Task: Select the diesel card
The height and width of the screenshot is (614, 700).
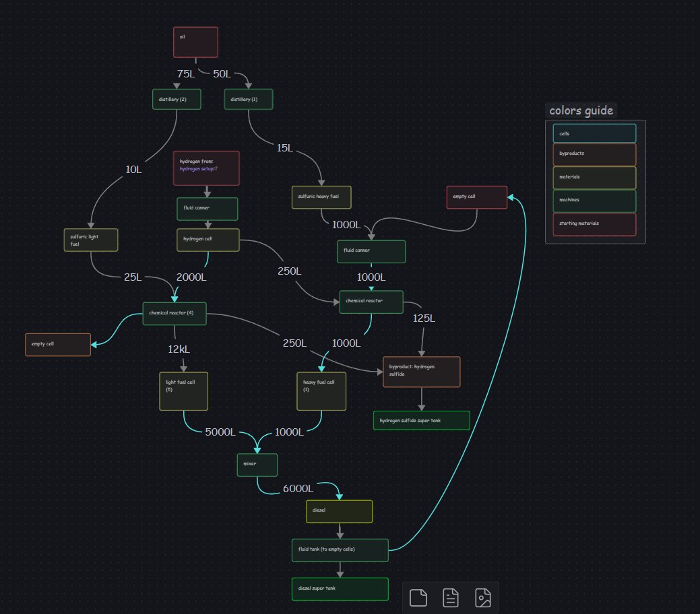Action: pos(340,512)
